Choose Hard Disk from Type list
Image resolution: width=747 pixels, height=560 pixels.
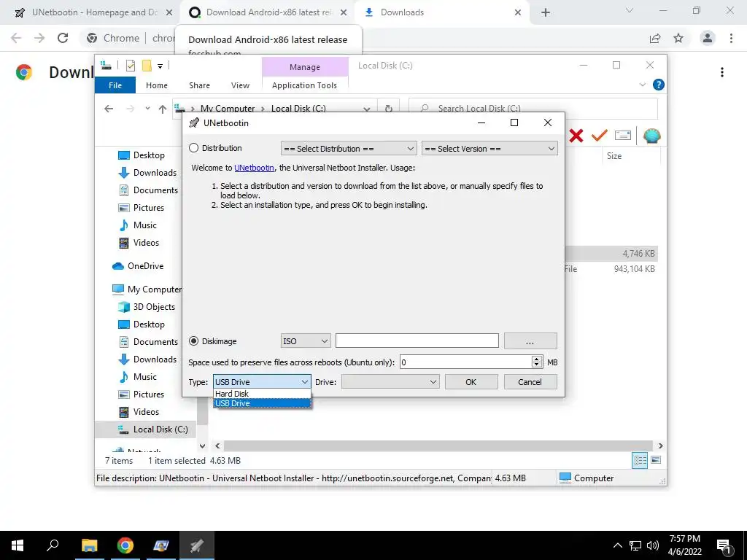[262, 394]
